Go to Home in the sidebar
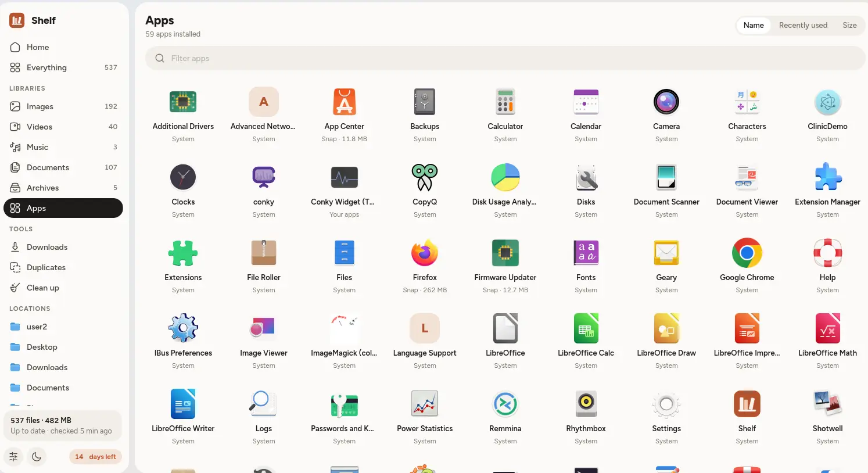Screen dimensions: 868x473 coord(63,47)
